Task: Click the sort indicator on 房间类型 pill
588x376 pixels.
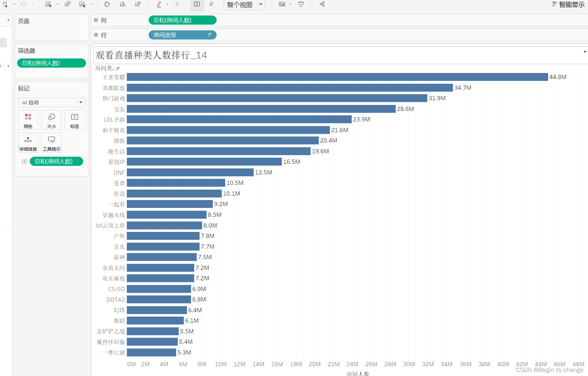Action: point(210,35)
